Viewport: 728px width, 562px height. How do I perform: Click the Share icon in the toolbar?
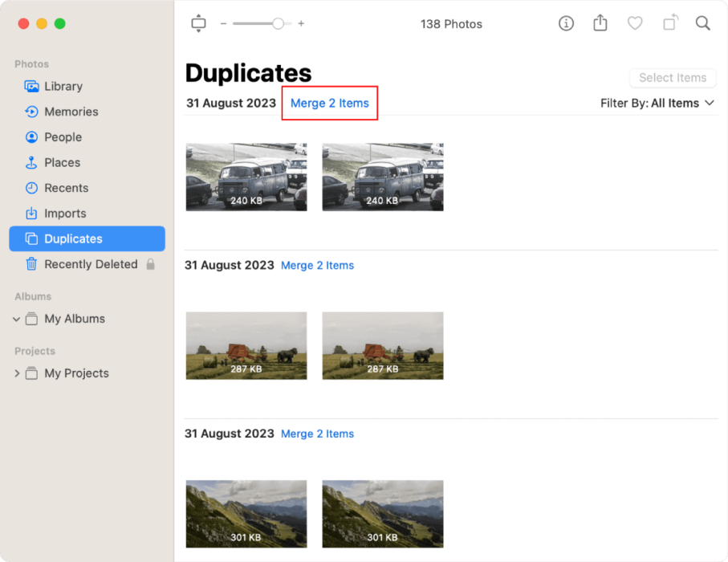coord(600,23)
